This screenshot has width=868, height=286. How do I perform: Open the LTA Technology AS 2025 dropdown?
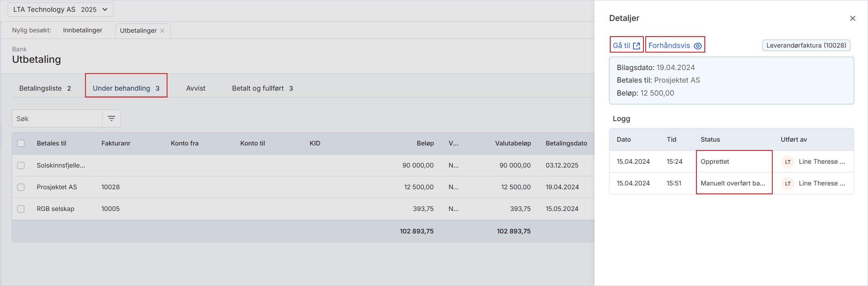61,10
